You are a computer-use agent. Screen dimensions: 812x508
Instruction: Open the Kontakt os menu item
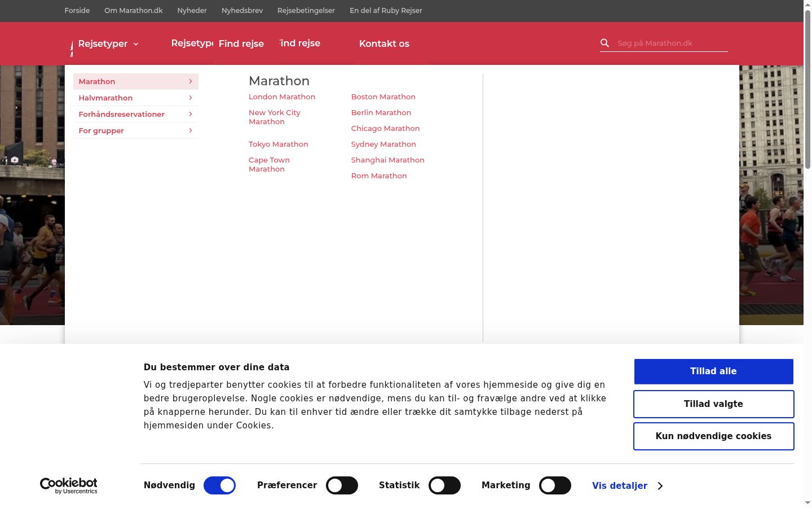pyautogui.click(x=384, y=43)
